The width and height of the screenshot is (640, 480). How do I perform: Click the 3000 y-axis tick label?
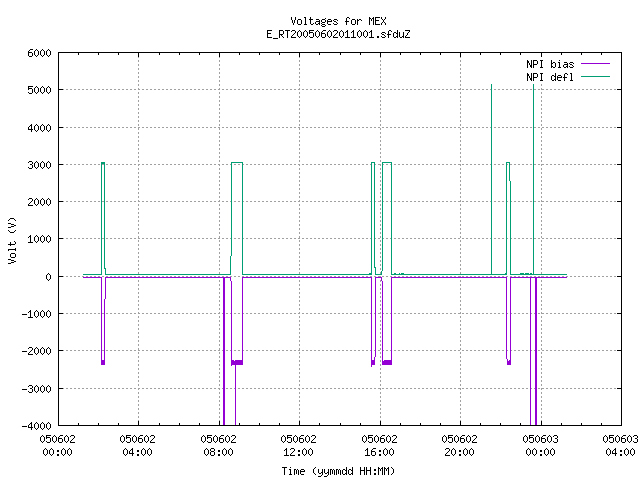pyautogui.click(x=39, y=165)
